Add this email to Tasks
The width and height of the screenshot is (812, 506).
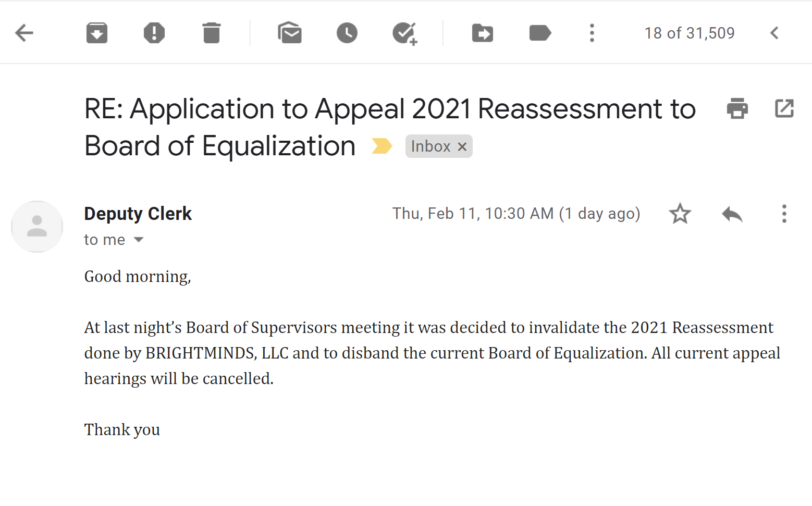tap(404, 33)
